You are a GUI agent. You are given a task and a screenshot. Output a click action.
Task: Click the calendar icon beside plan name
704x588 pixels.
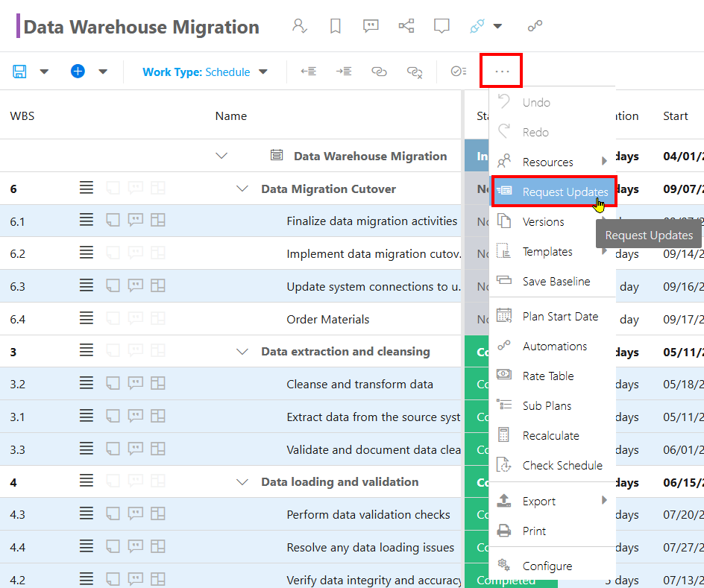pyautogui.click(x=277, y=155)
